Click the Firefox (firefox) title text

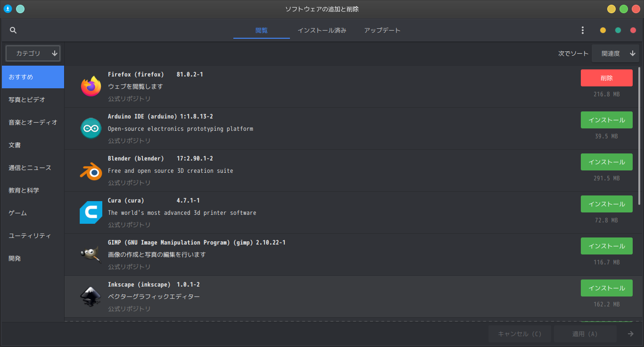pos(136,75)
